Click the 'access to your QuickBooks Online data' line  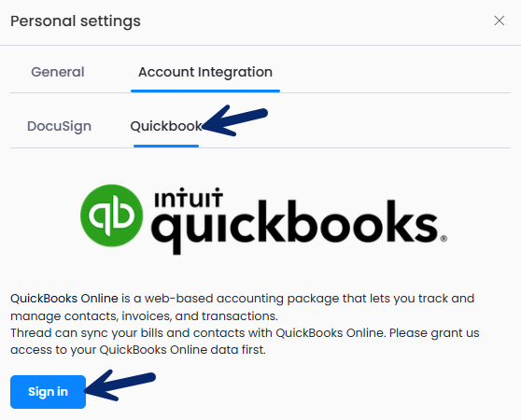(138, 350)
